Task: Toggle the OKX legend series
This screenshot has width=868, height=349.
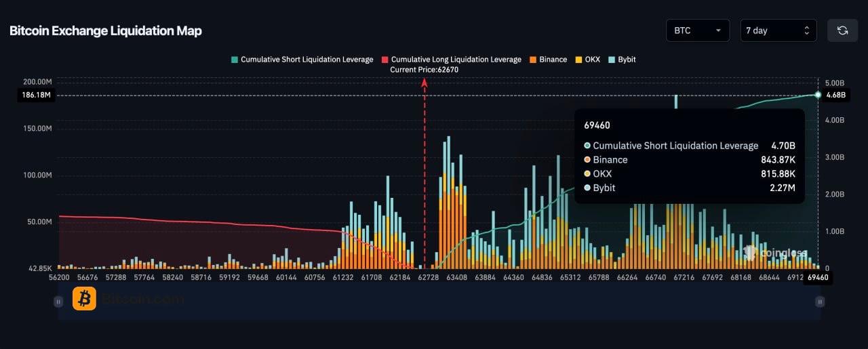Action: pyautogui.click(x=587, y=60)
